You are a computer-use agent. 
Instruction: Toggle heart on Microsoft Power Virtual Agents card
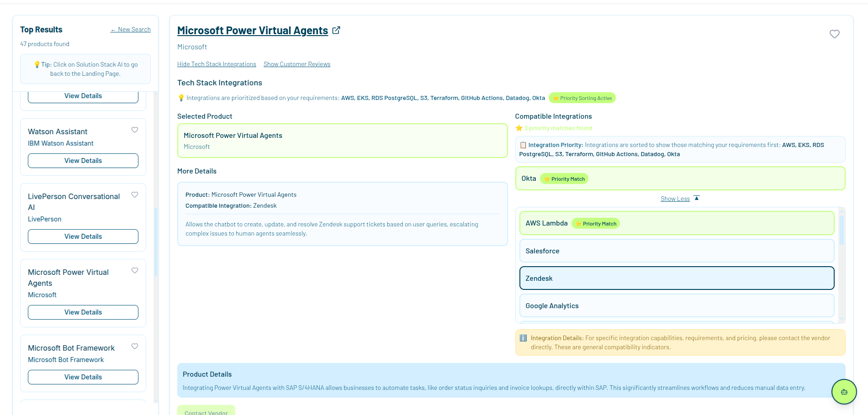click(x=135, y=270)
